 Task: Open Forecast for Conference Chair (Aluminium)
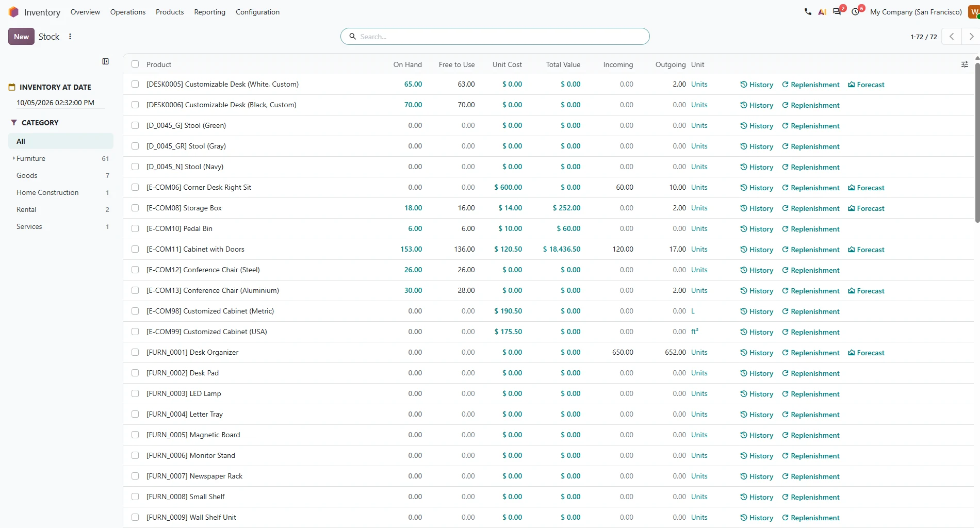coord(866,291)
